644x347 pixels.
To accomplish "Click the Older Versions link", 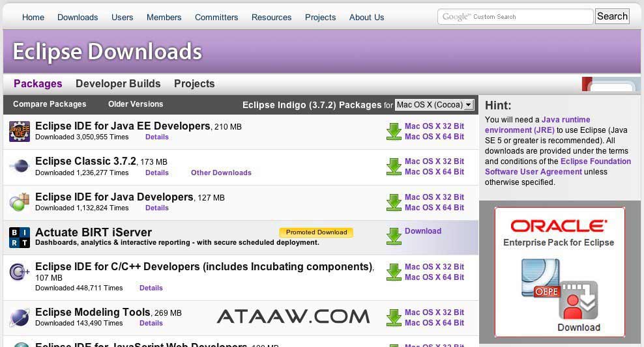I will 136,104.
